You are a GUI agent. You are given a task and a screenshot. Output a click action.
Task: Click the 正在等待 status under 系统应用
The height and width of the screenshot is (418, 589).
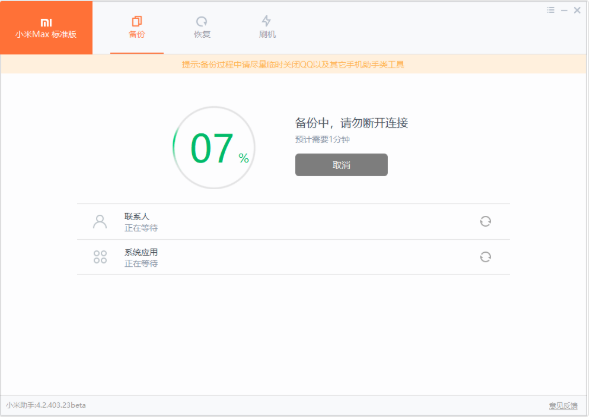click(141, 264)
